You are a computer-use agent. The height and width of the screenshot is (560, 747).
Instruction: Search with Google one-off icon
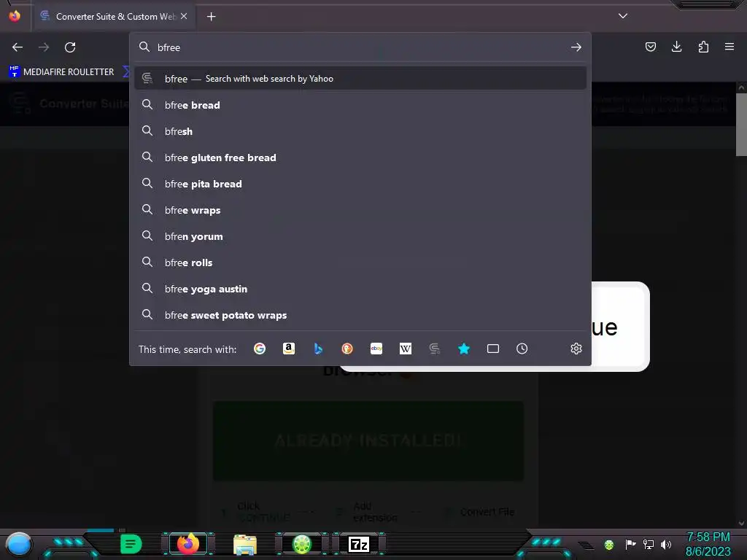point(260,349)
